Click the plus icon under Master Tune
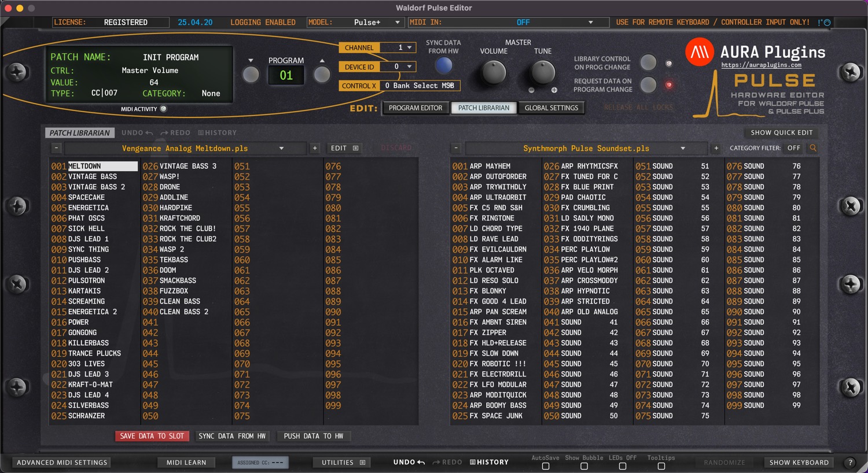The width and height of the screenshot is (868, 473). 554,90
